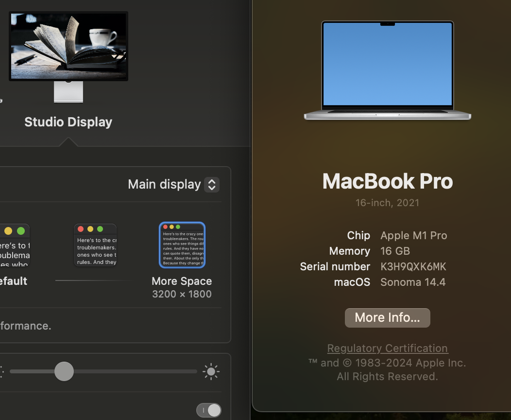Open the Regulatory Certification link
Screen dimensions: 511x420
(388, 348)
